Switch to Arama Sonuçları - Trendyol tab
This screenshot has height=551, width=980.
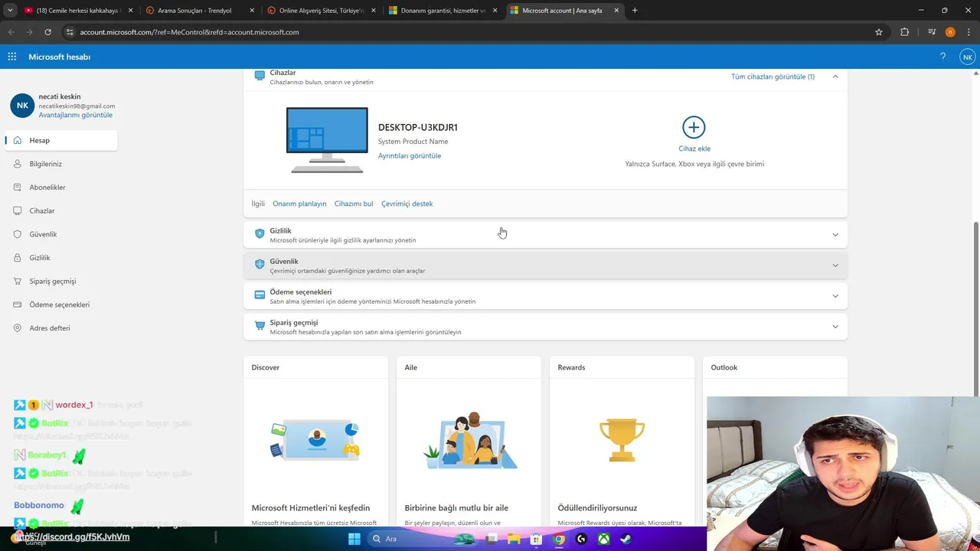pyautogui.click(x=199, y=11)
